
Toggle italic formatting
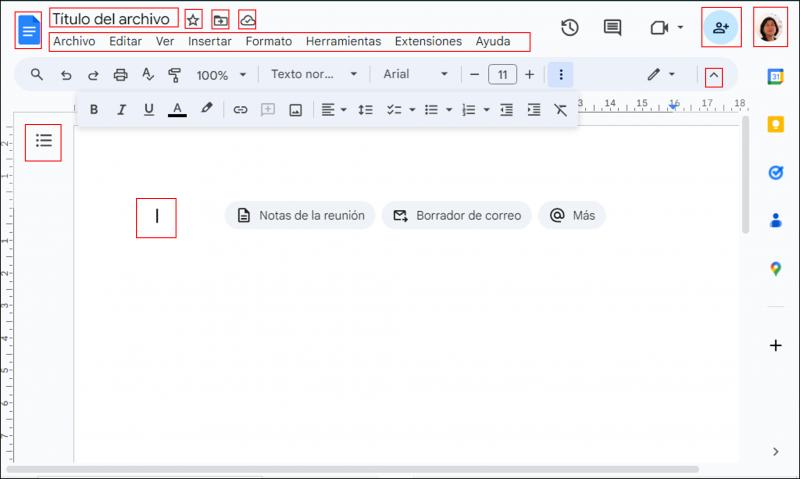121,110
